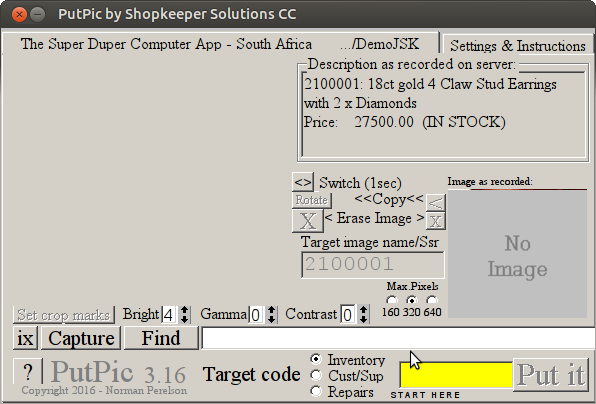The width and height of the screenshot is (596, 404).
Task: Click the large X erase image button
Action: tap(308, 221)
